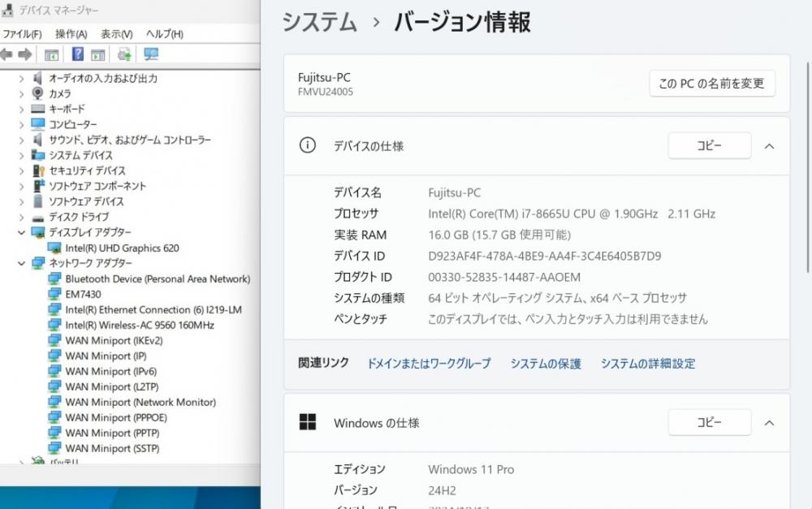Click the processor value Intel(R) Core(TM) i7-8665U
The height and width of the screenshot is (509, 812).
(572, 214)
